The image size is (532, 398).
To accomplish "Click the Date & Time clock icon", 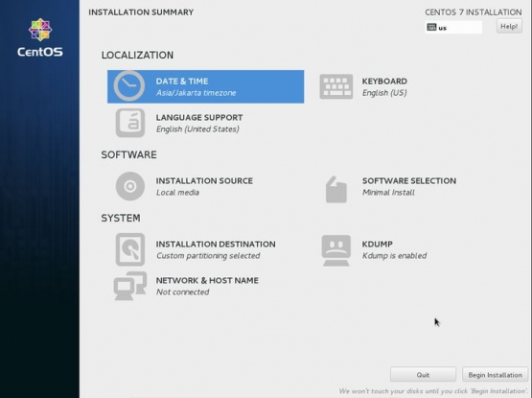I will click(x=129, y=86).
